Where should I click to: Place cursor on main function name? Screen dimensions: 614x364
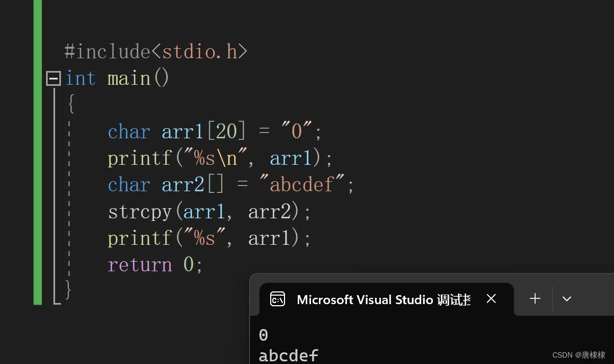129,78
